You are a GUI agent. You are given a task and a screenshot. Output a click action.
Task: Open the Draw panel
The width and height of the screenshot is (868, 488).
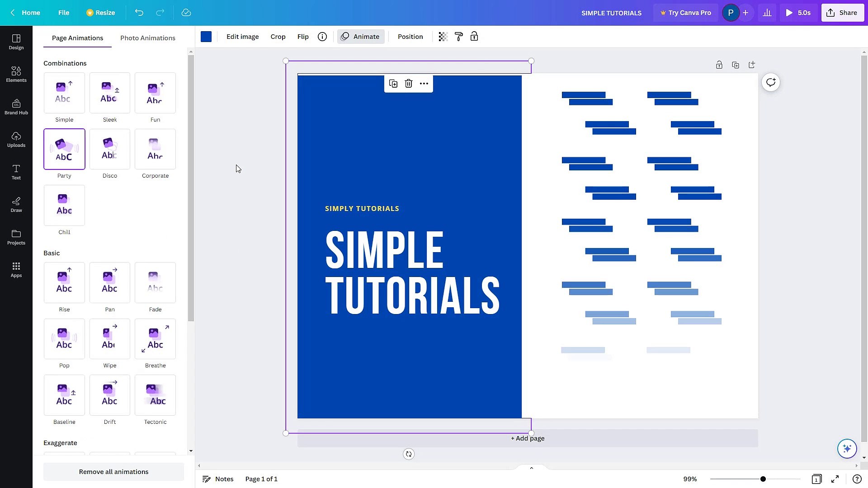click(x=16, y=204)
